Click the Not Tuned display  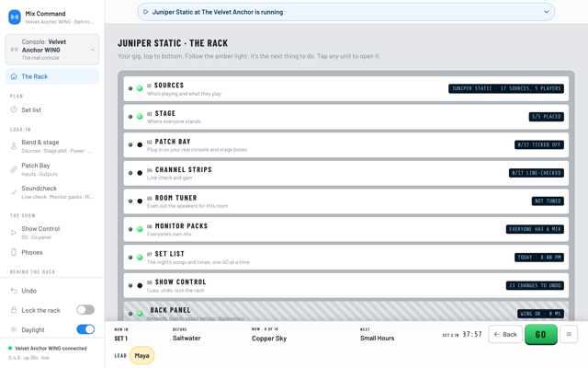pos(548,201)
